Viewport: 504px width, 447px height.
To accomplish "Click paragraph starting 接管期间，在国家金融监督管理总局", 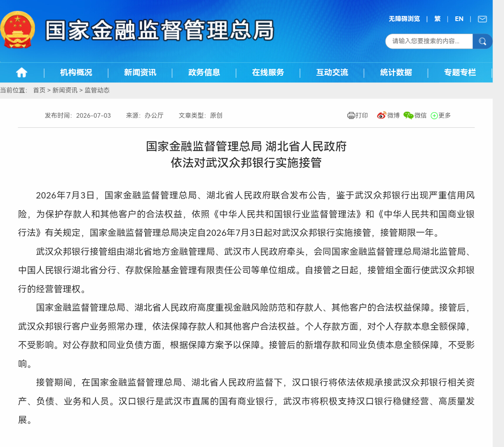I will (x=246, y=401).
